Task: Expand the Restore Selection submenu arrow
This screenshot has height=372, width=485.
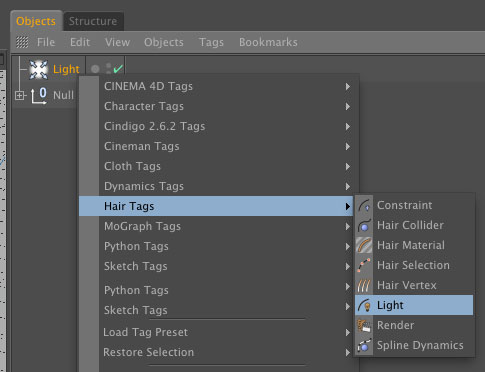Action: 348,353
